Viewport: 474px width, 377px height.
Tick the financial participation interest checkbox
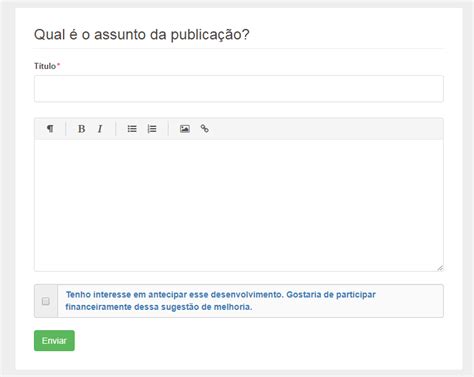pyautogui.click(x=46, y=301)
